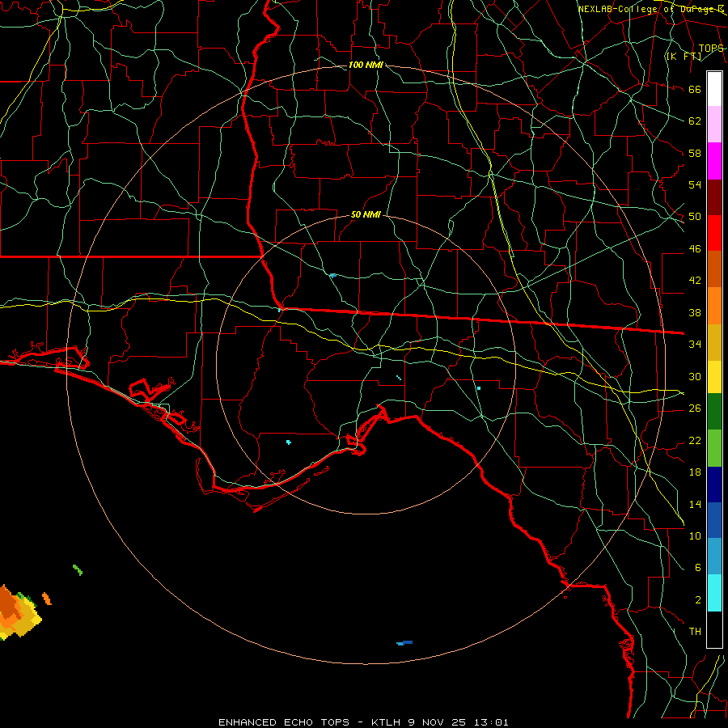Click the "30" legend value
728x728 pixels.
[695, 376]
